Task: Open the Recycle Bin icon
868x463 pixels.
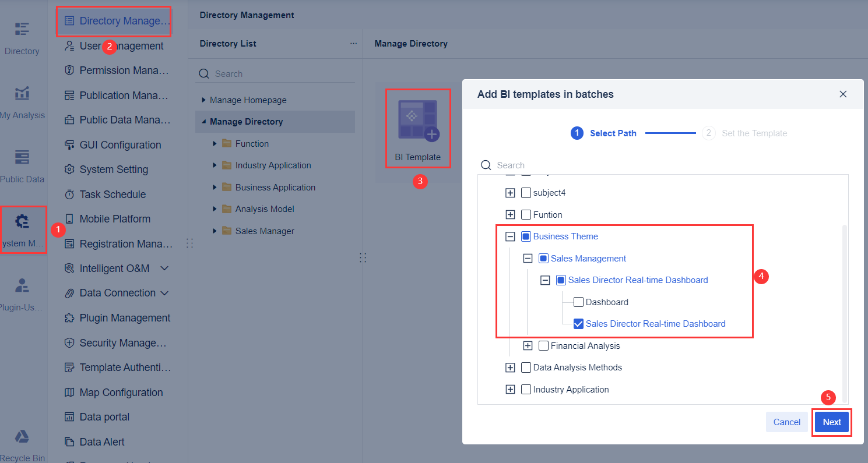Action: 22,437
